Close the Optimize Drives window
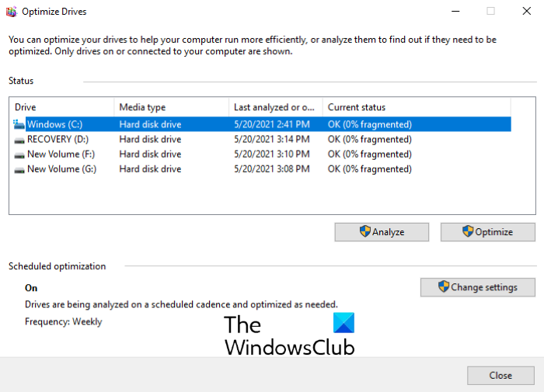The height and width of the screenshot is (392, 544). [500, 376]
